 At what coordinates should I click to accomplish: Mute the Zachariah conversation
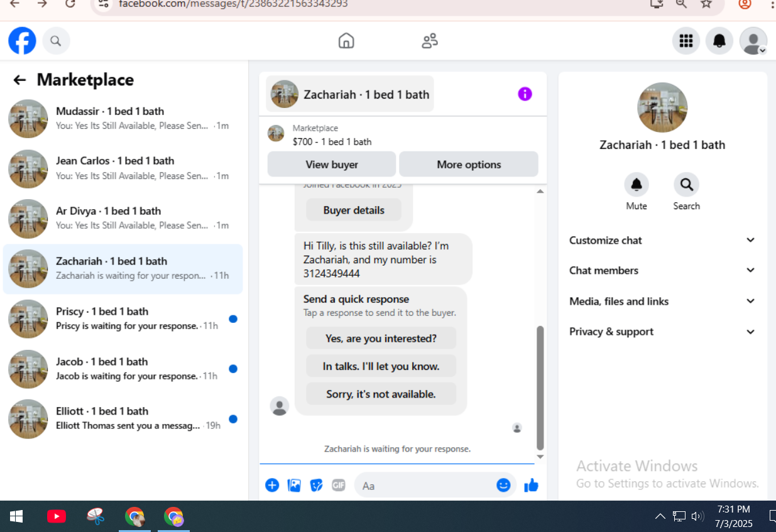click(637, 185)
